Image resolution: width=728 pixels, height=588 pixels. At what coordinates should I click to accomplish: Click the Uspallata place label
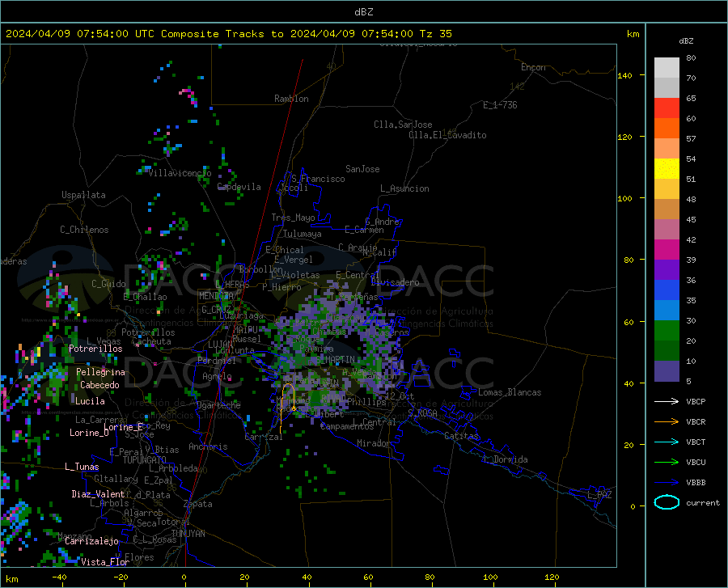click(x=83, y=195)
